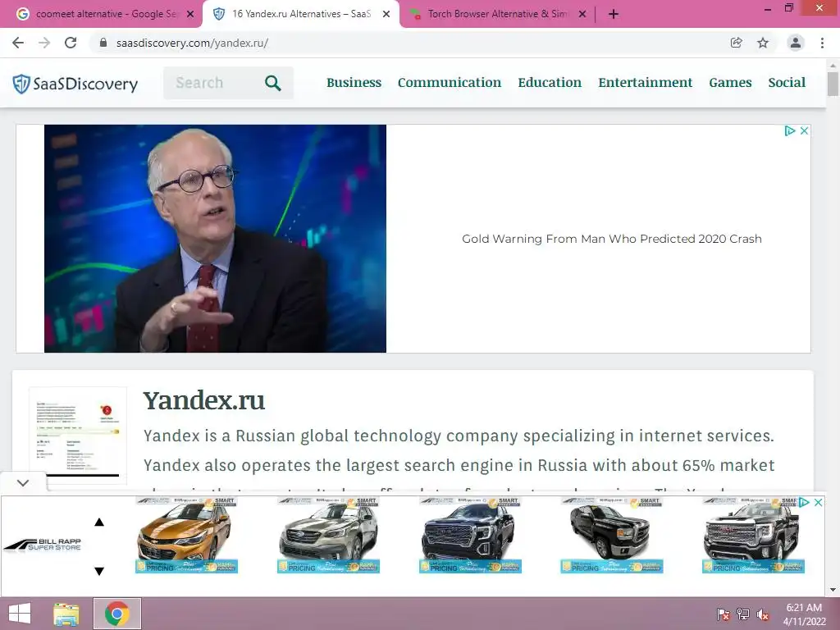The width and height of the screenshot is (840, 630).
Task: Click Chrome icon in taskbar
Action: pyautogui.click(x=116, y=614)
